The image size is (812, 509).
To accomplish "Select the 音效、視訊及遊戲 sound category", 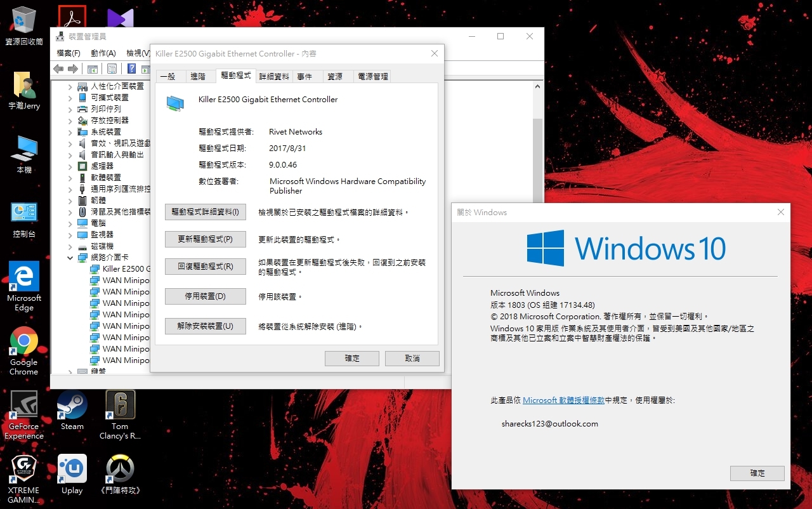I will pos(114,143).
